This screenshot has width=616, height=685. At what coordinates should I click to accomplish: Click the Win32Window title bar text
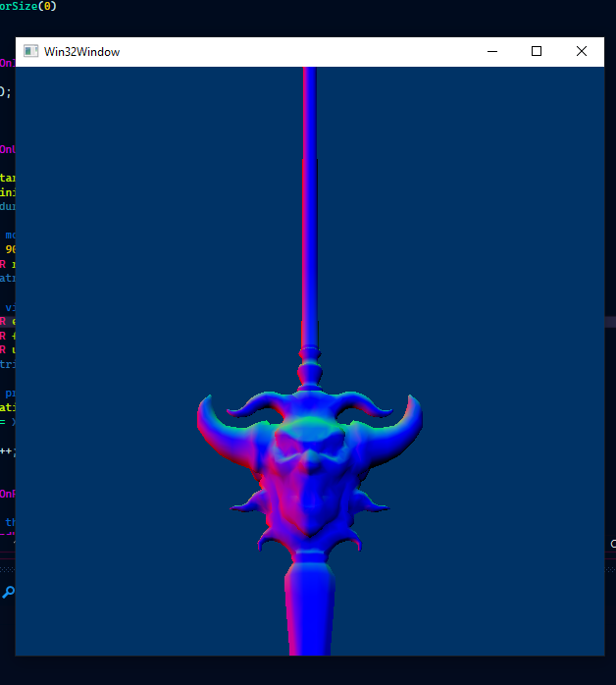[x=81, y=52]
